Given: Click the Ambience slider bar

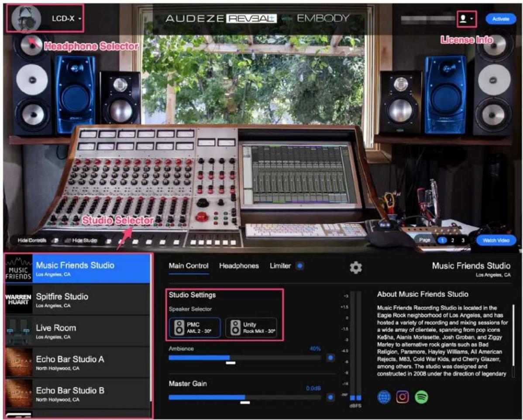Looking at the screenshot, I should pyautogui.click(x=245, y=358).
